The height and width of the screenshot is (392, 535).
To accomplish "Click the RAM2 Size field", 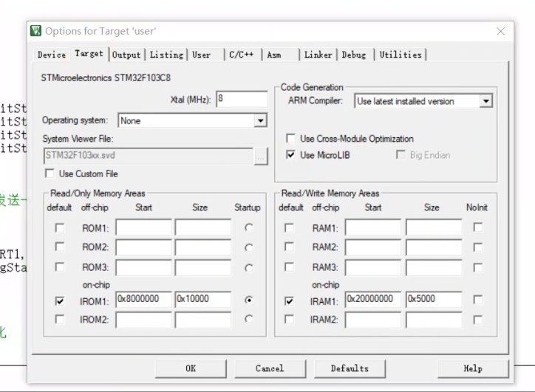I will 434,247.
